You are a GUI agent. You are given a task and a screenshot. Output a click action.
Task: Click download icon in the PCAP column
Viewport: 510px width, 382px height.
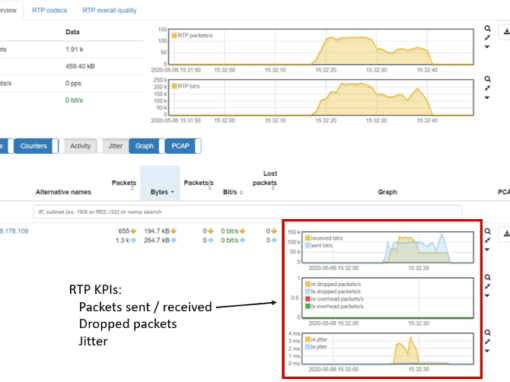506,234
